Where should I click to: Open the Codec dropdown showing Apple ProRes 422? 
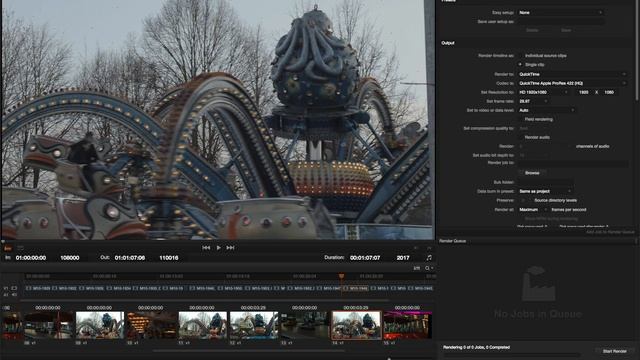tap(572, 83)
